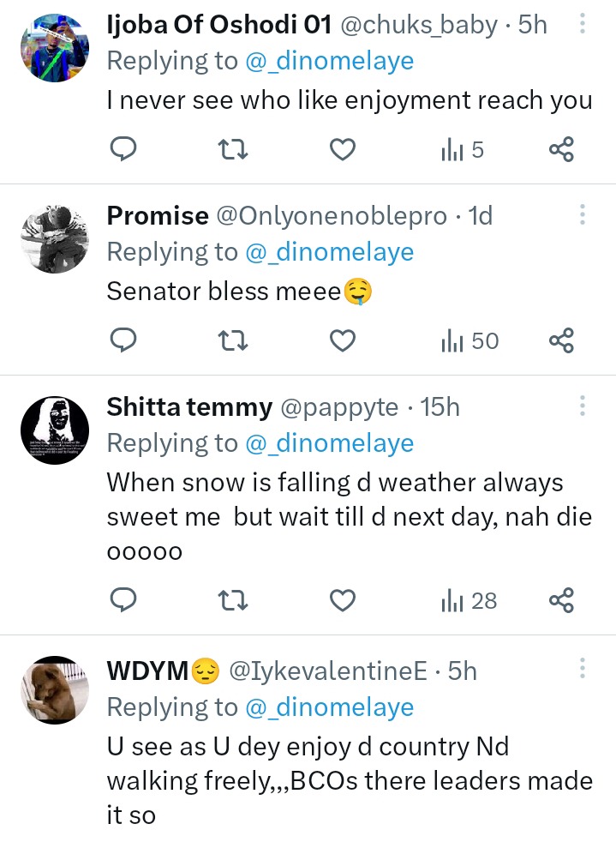The width and height of the screenshot is (616, 842).
Task: Reply to Ijoba Of Oshodi 01's tweet
Action: tap(125, 150)
